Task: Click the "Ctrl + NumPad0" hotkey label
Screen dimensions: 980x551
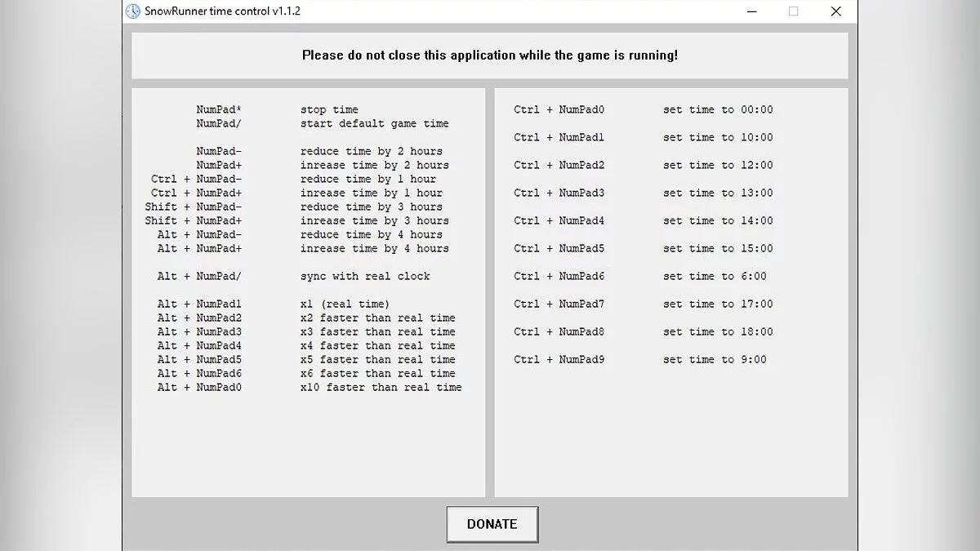Action: coord(559,109)
